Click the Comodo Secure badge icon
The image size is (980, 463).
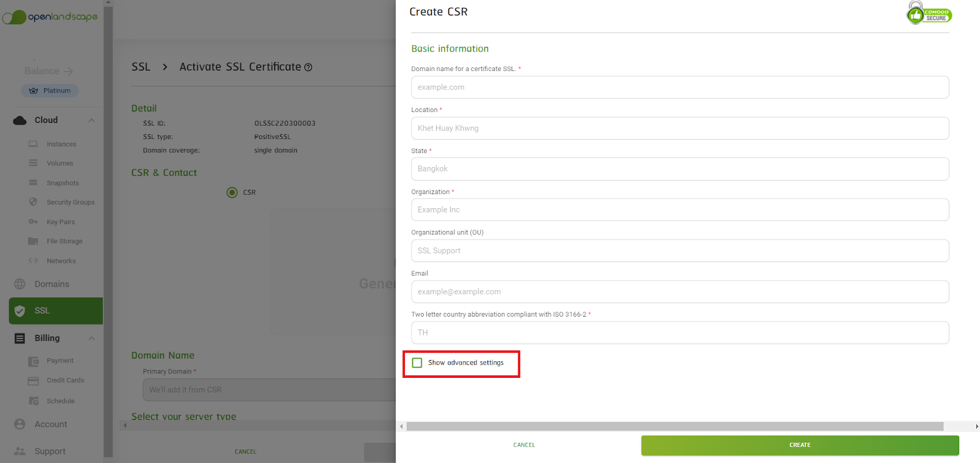(x=929, y=13)
